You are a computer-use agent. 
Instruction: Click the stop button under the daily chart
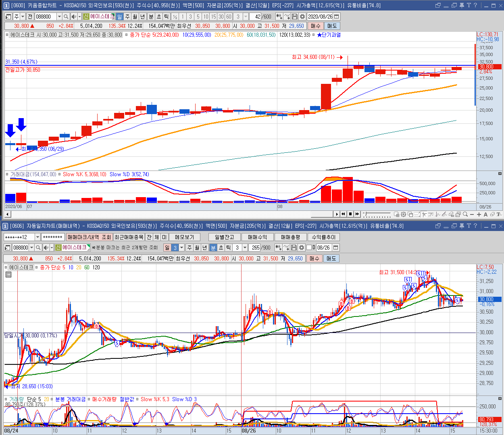[x=350, y=214]
